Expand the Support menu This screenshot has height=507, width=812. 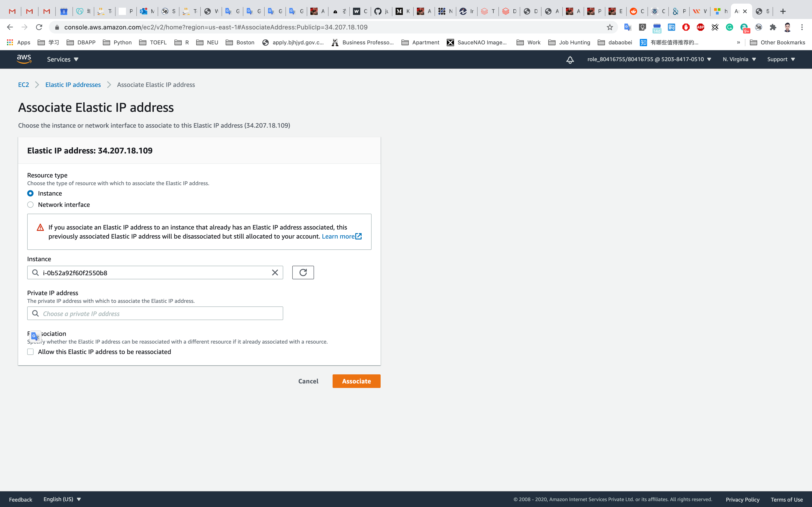[x=781, y=59]
